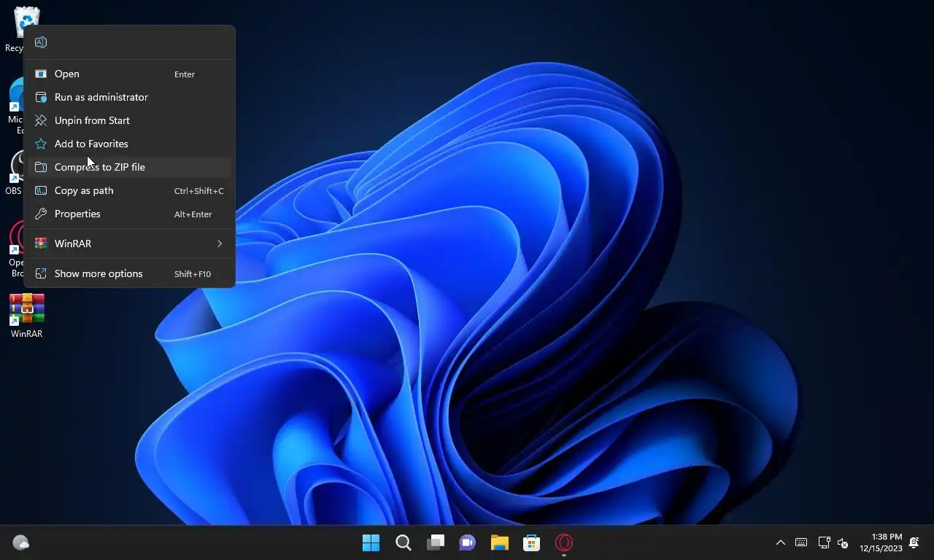934x560 pixels.
Task: Choose Show more options
Action: point(130,273)
